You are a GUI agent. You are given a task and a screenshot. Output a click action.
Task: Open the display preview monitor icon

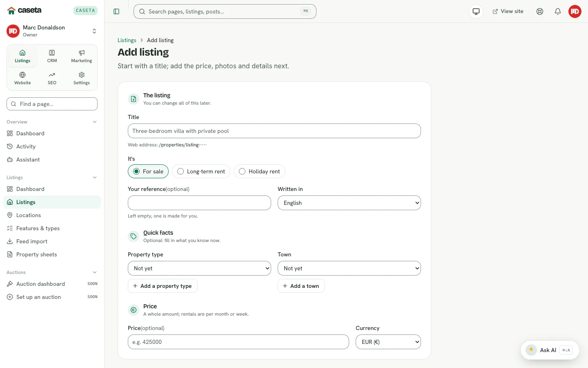click(x=476, y=11)
